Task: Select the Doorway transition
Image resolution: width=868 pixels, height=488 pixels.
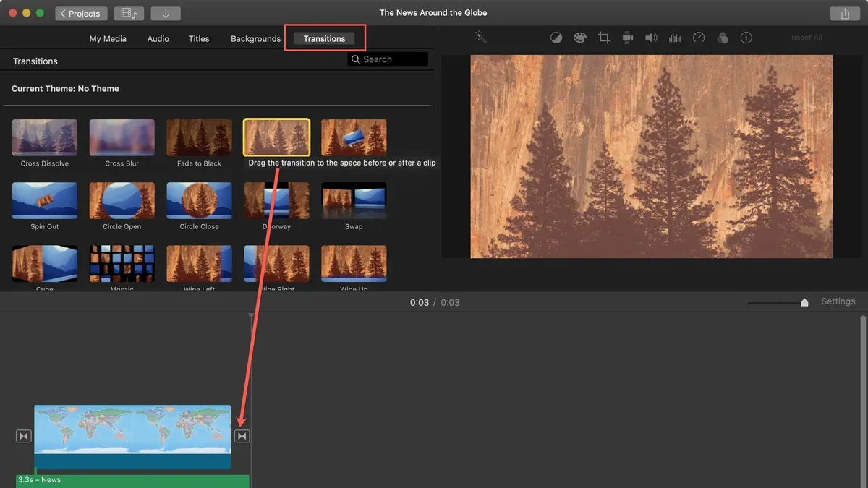Action: (277, 201)
